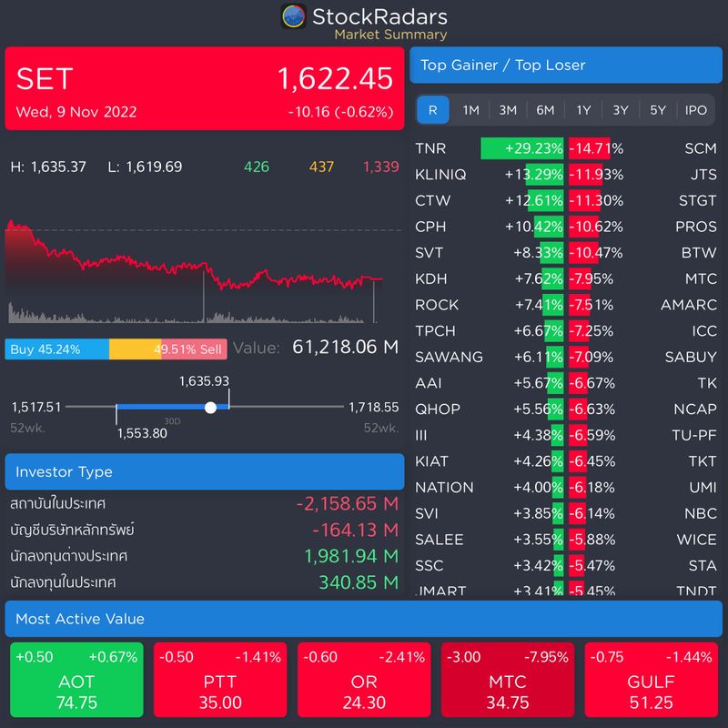Viewport: 728px width, 728px height.
Task: Click the 52-week range slider handle
Action: pyautogui.click(x=211, y=407)
